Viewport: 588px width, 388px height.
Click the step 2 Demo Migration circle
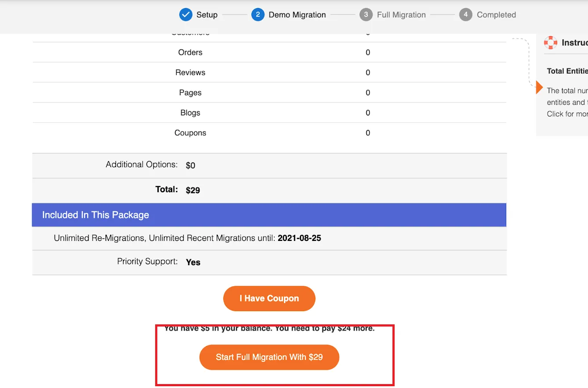(258, 14)
